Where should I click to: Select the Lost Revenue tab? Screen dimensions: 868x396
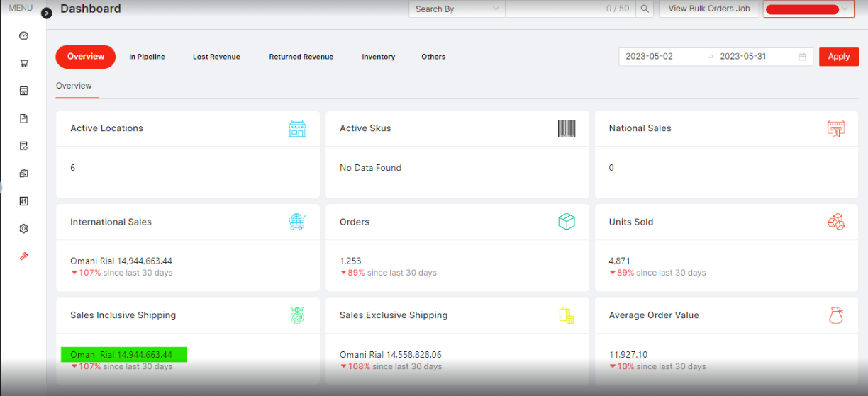click(216, 57)
